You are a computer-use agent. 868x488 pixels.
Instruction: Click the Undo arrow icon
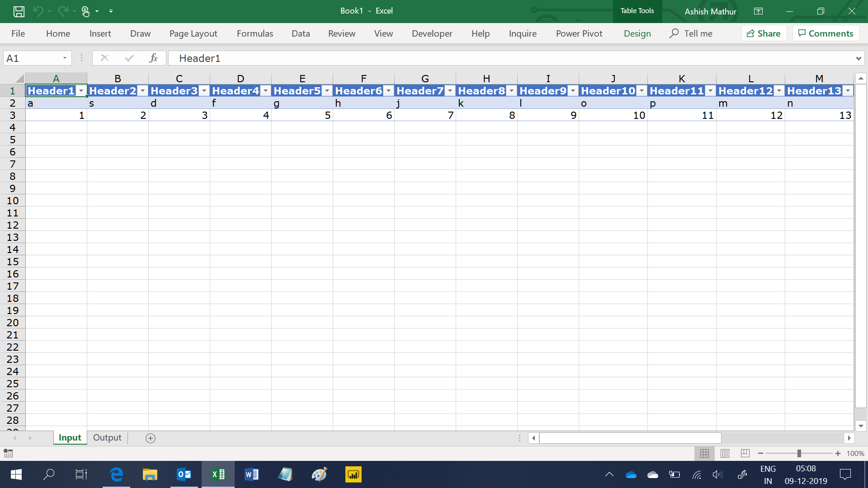[38, 11]
